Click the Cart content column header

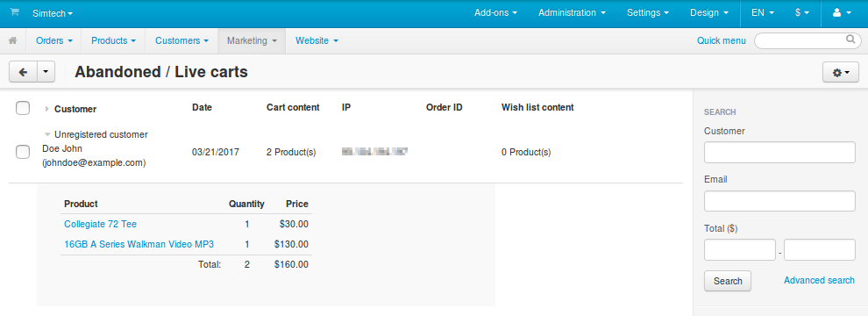pyautogui.click(x=293, y=108)
